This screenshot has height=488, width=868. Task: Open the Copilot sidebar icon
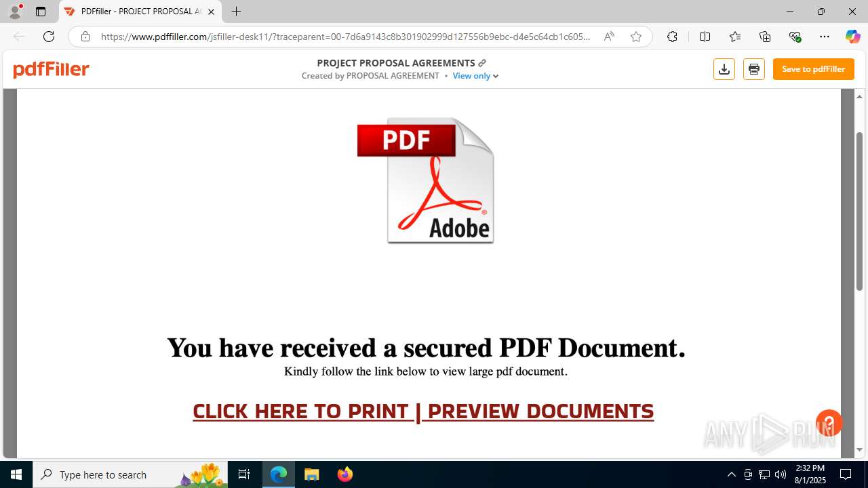852,37
